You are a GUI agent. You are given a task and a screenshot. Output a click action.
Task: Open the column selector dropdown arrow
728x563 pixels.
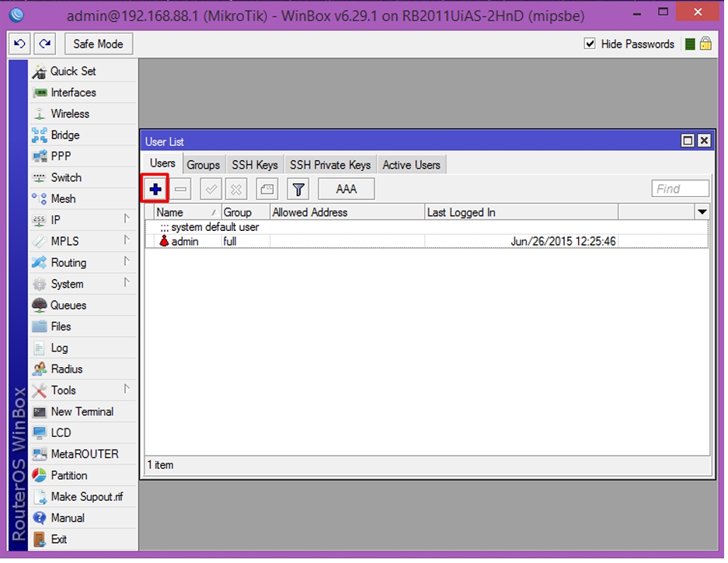click(702, 212)
